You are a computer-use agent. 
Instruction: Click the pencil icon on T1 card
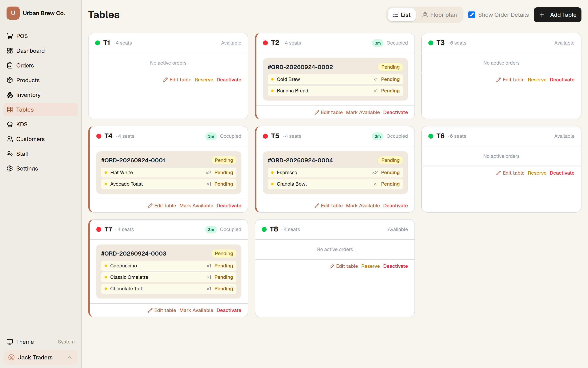[x=165, y=80]
